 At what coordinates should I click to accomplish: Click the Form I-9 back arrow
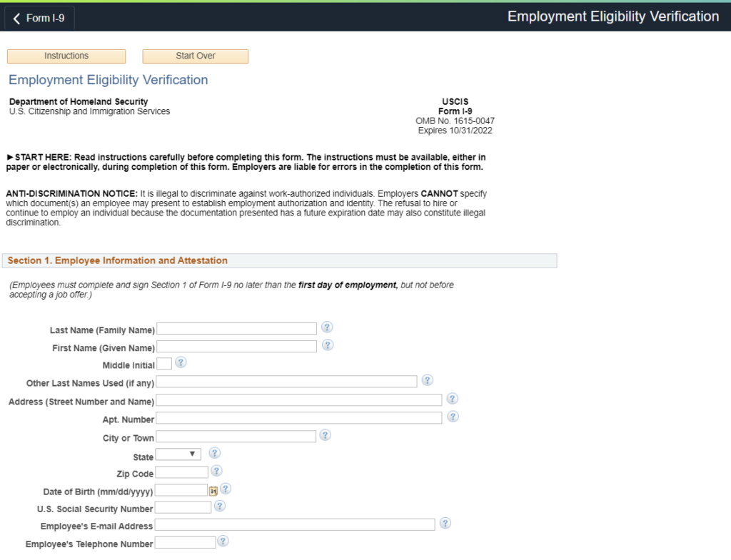(x=16, y=17)
